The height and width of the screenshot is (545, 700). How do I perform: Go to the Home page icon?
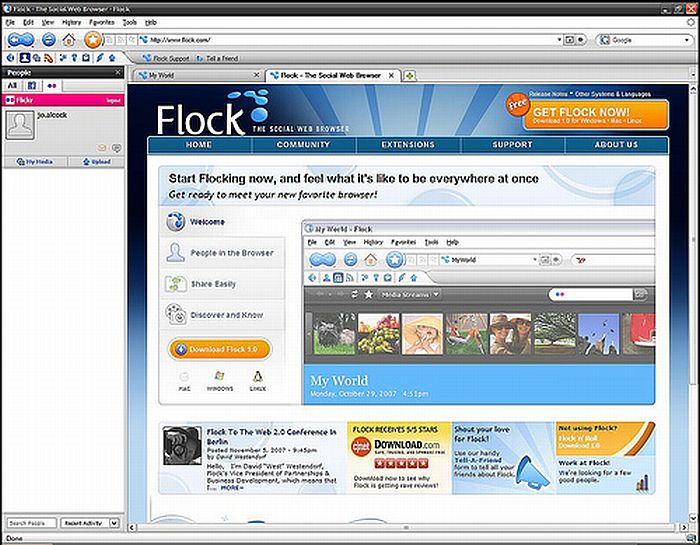(x=69, y=41)
